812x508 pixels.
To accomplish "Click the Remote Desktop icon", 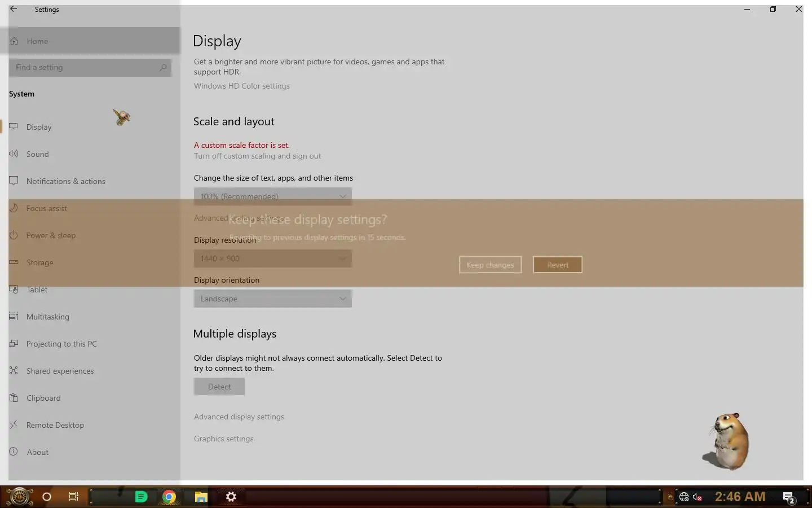I will click(x=14, y=424).
